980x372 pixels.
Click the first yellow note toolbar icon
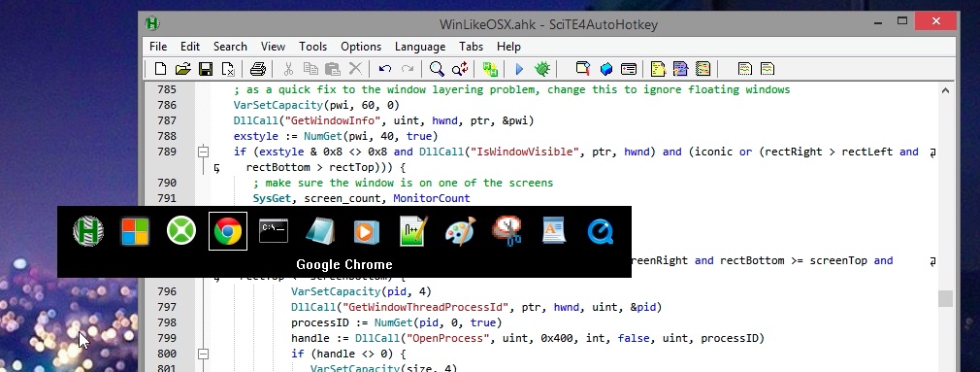point(658,69)
